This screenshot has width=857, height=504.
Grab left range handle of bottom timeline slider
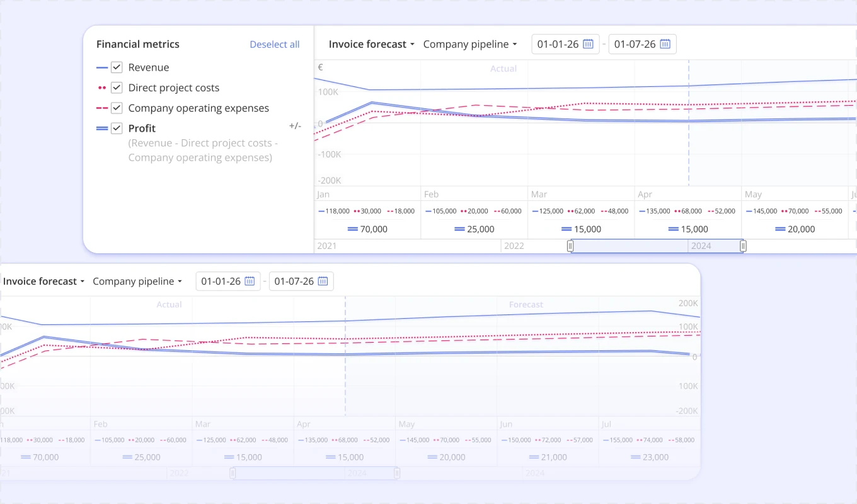click(x=233, y=472)
